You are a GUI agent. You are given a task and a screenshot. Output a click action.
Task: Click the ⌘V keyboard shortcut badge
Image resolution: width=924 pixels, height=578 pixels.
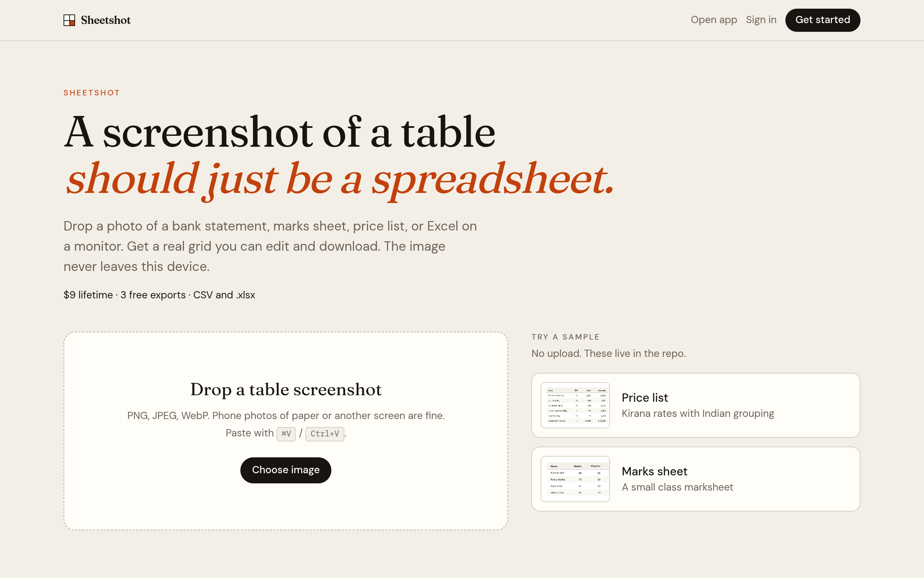(x=286, y=434)
